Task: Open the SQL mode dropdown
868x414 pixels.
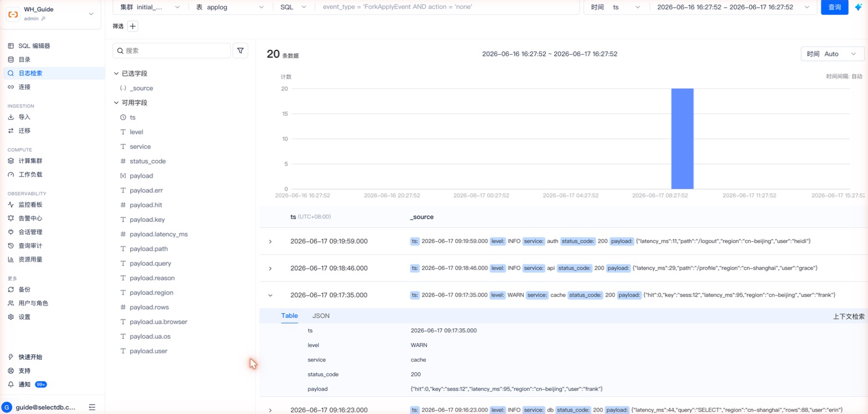Action: (x=293, y=7)
